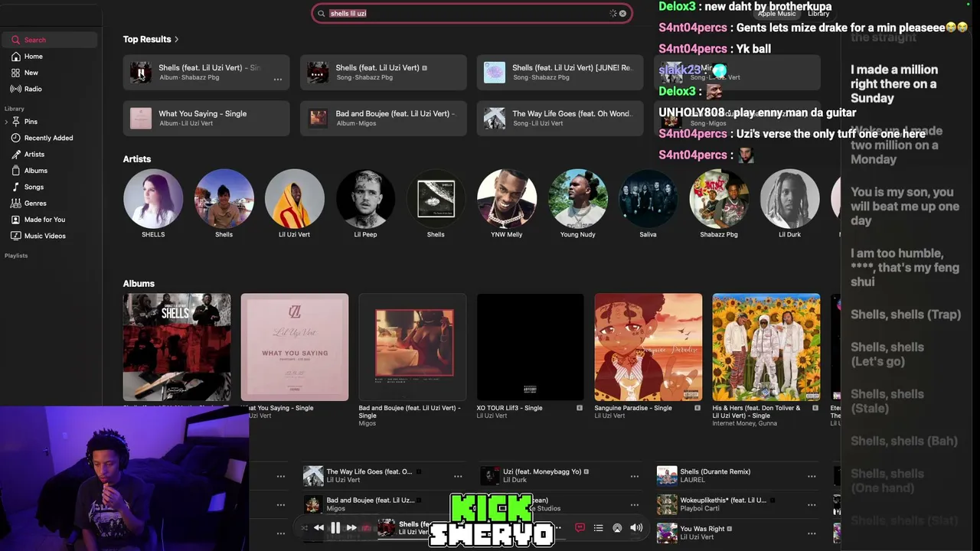
Task: Open Made for You
Action: 49,220
